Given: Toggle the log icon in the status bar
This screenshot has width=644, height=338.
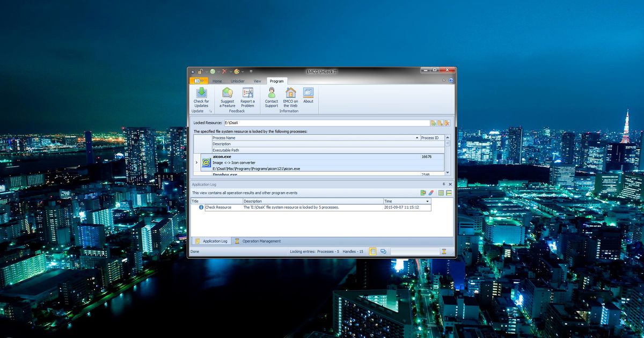Looking at the screenshot, I should coord(373,251).
